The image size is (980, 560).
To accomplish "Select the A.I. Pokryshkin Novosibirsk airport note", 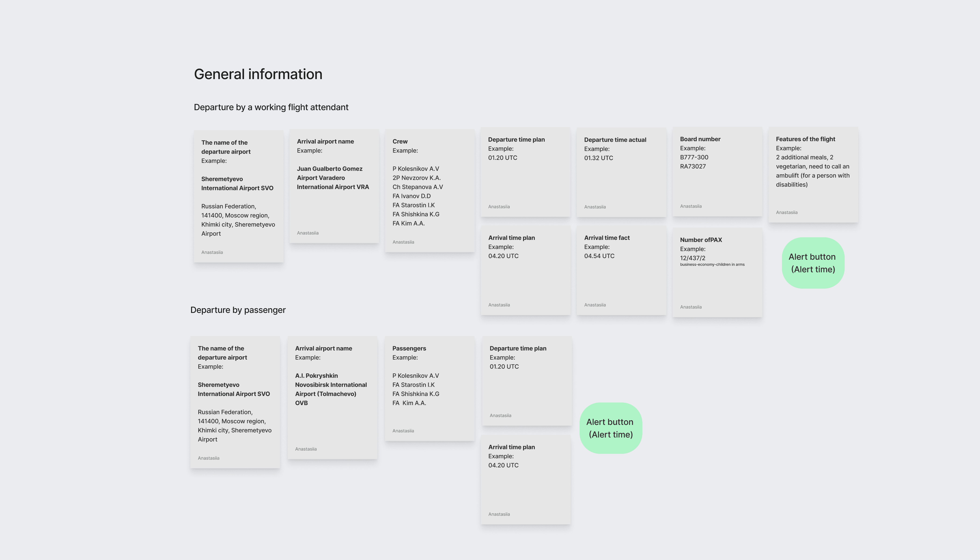I will [x=332, y=398].
